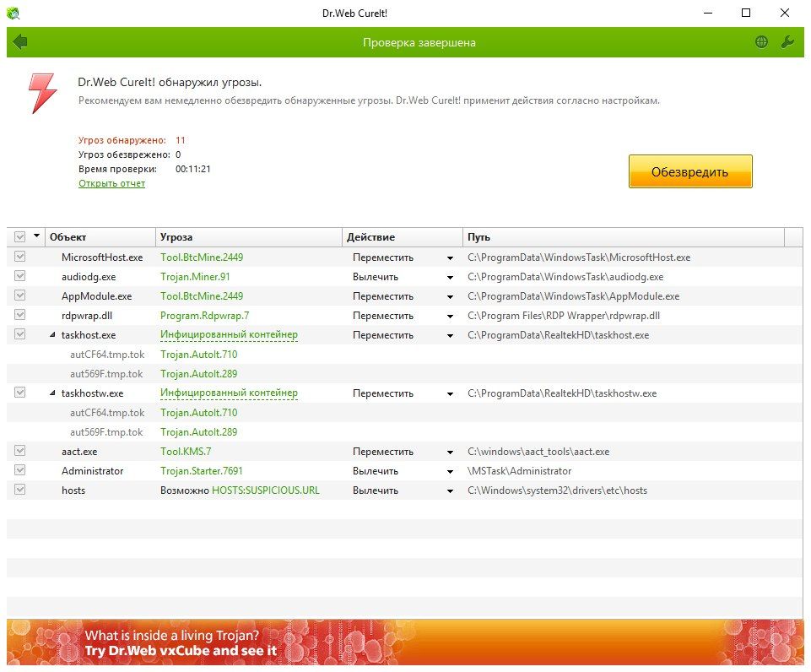Go back using the green arrow icon
Screen dimensions: 811x672
pos(19,42)
